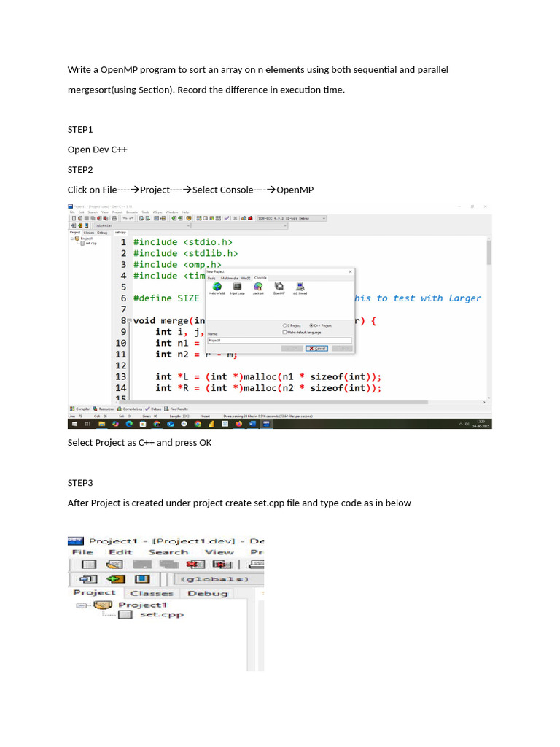Image resolution: width=560 pixels, height=747 pixels.
Task: Select the Jackpot template icon
Action: click(x=258, y=288)
